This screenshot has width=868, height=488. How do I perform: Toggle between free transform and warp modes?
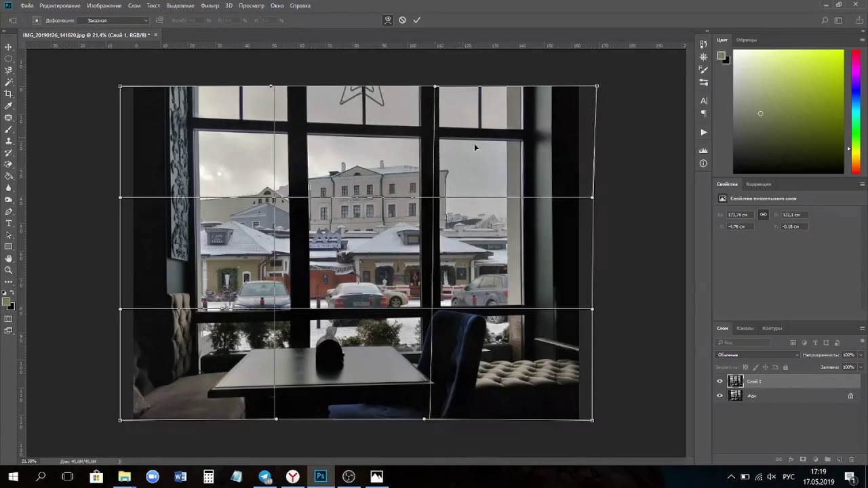pos(388,20)
